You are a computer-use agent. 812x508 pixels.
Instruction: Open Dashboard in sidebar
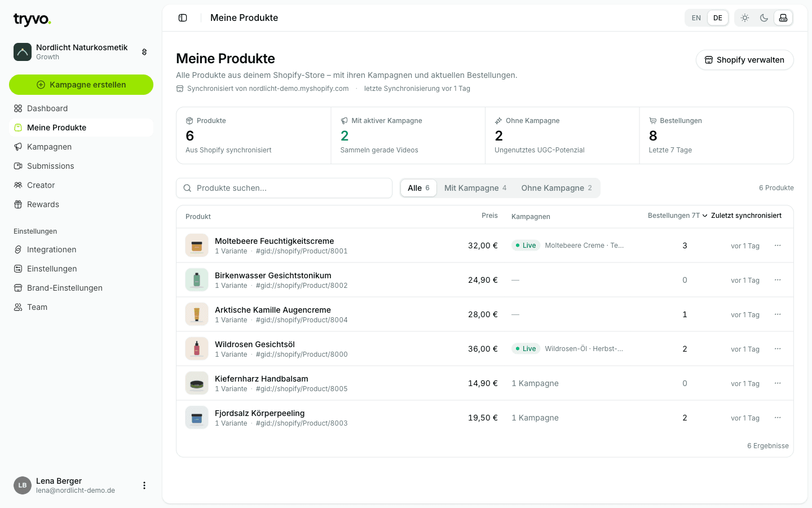(x=81, y=108)
